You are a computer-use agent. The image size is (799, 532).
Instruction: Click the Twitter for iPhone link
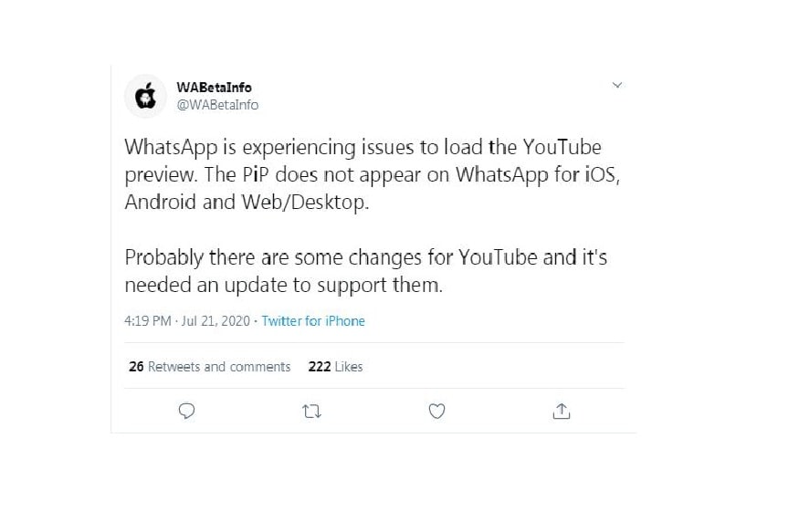click(x=313, y=321)
